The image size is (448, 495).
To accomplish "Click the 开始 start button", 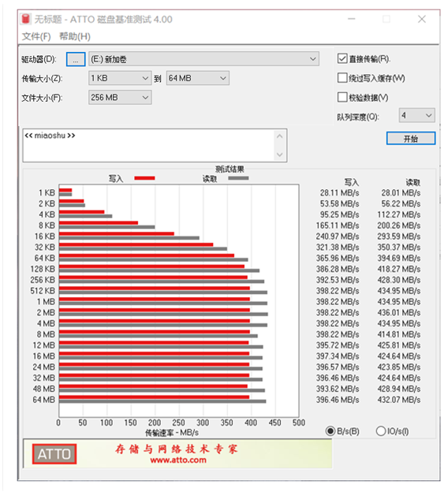I will pyautogui.click(x=411, y=139).
